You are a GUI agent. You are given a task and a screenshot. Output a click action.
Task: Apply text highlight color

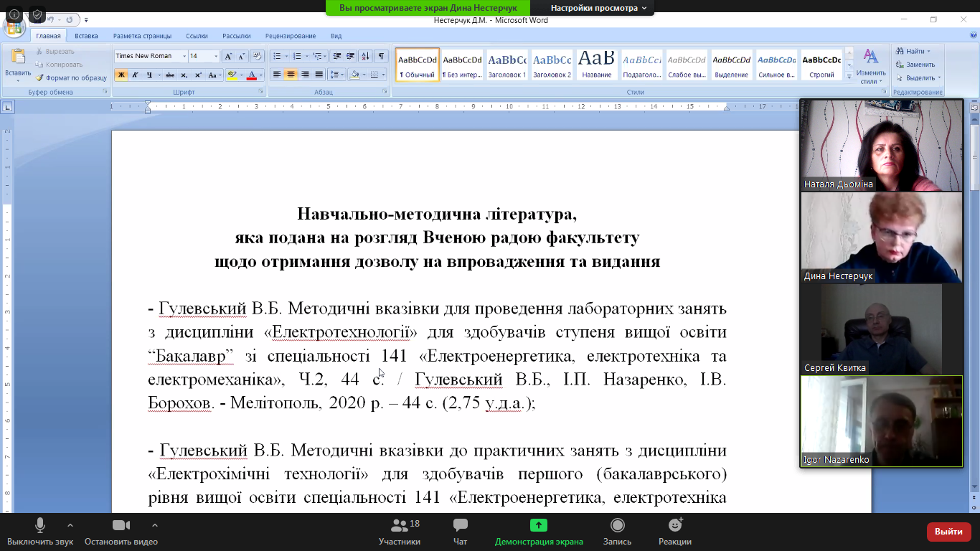pos(231,75)
